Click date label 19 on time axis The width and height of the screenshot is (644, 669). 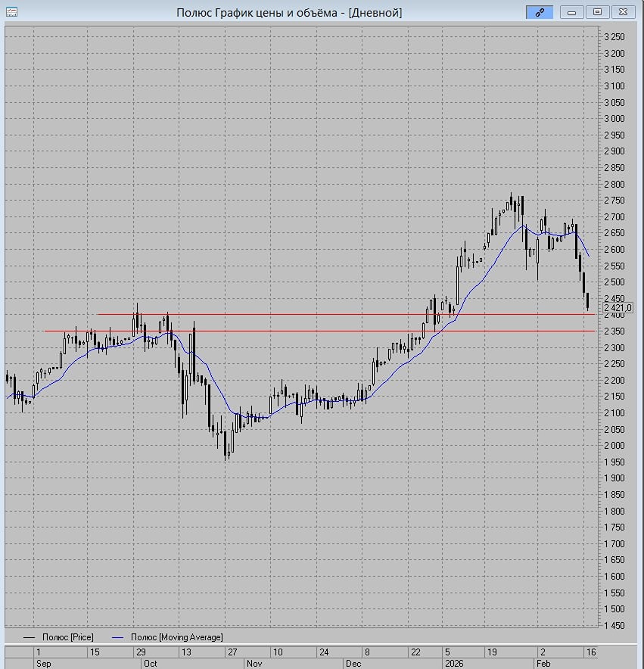[x=492, y=652]
